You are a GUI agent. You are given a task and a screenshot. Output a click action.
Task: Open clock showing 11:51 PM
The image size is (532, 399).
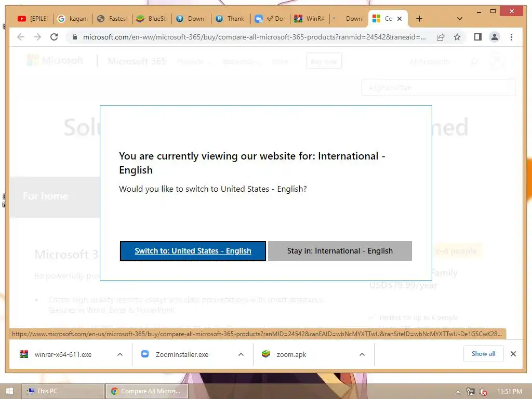tap(509, 392)
